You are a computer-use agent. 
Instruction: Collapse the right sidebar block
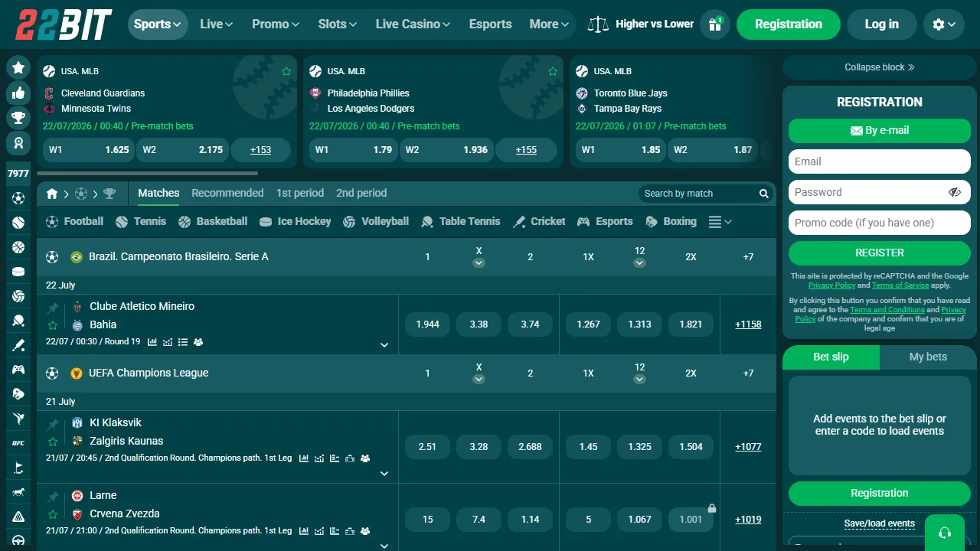pos(880,67)
